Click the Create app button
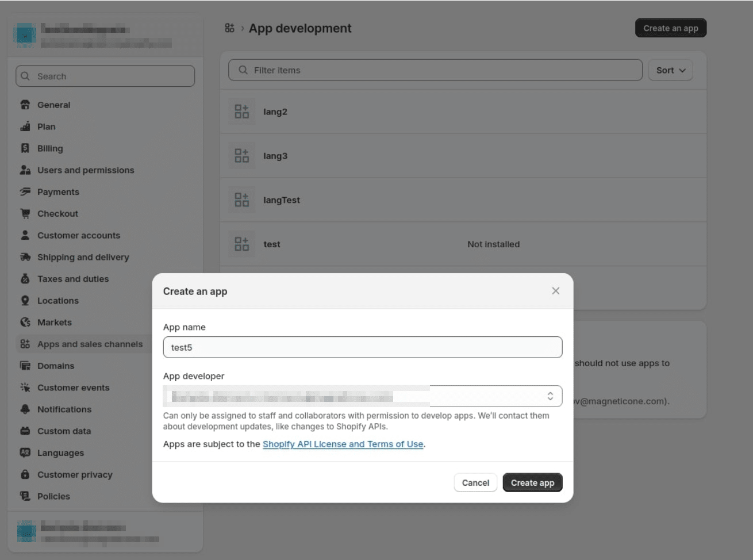The width and height of the screenshot is (753, 560). click(532, 483)
